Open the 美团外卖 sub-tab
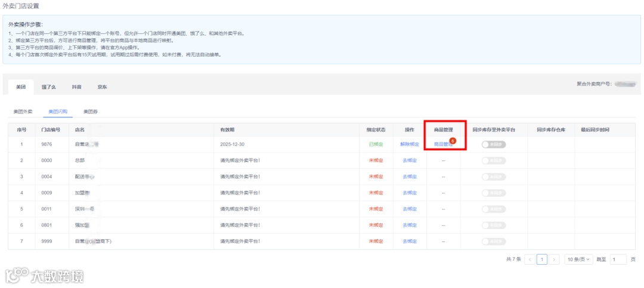The image size is (644, 288). [23, 112]
